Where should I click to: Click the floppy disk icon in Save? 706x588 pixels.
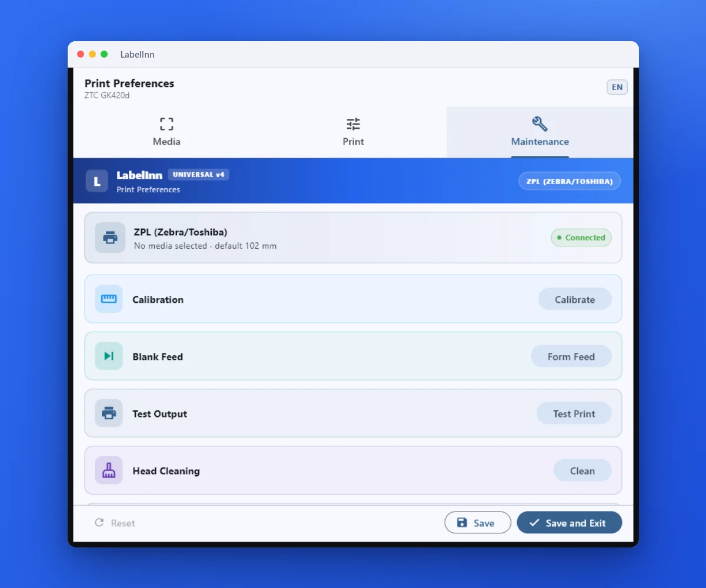[x=462, y=523]
